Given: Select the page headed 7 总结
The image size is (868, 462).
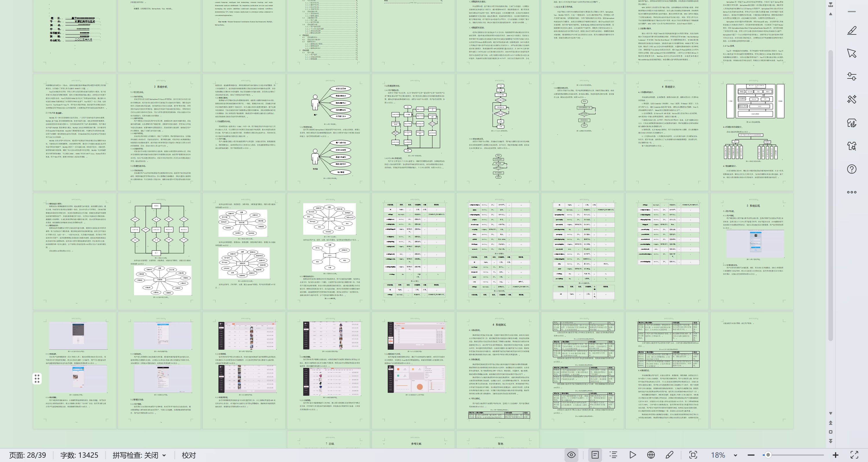Looking at the screenshot, I should [328, 440].
